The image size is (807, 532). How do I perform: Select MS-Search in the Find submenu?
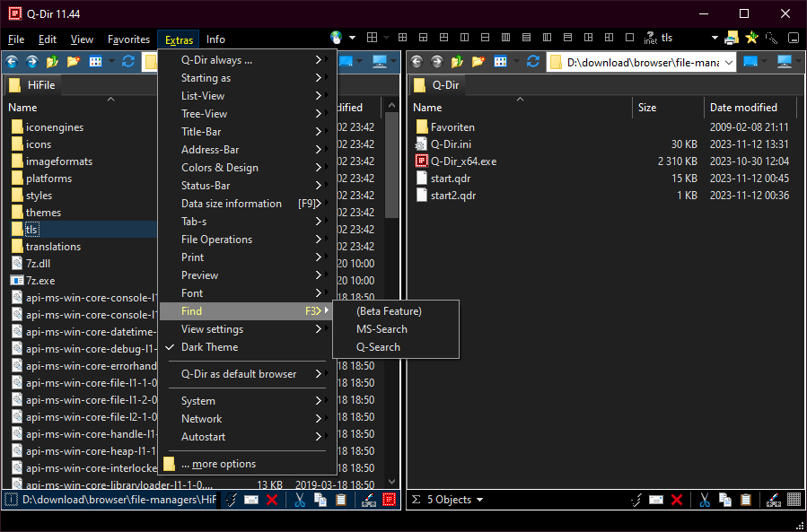pos(382,329)
